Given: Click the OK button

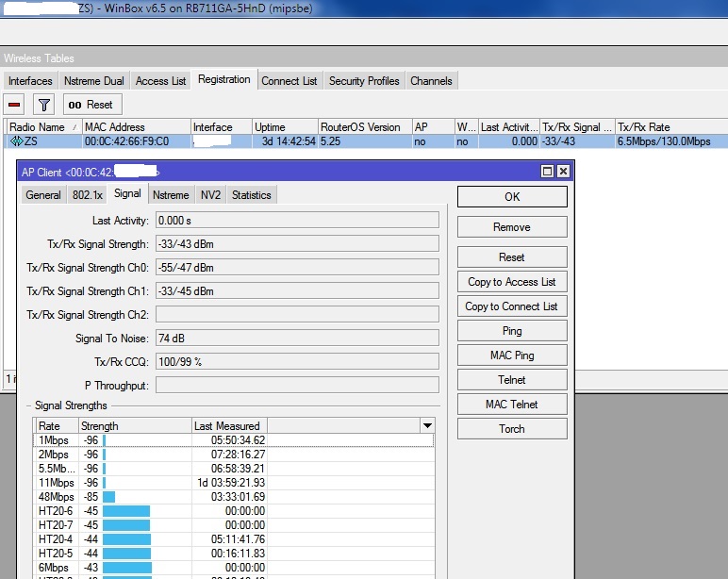Looking at the screenshot, I should pos(512,197).
